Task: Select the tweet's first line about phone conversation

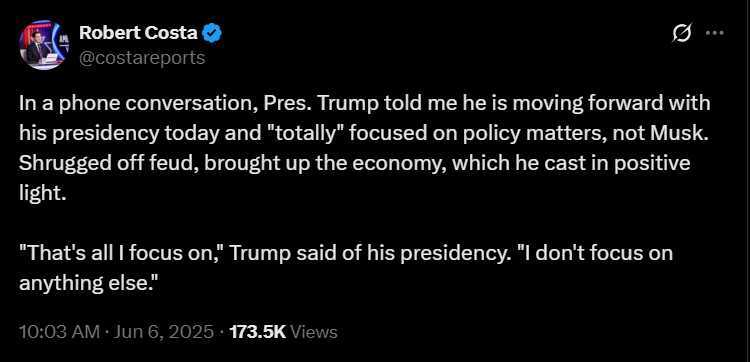Action: 364,104
